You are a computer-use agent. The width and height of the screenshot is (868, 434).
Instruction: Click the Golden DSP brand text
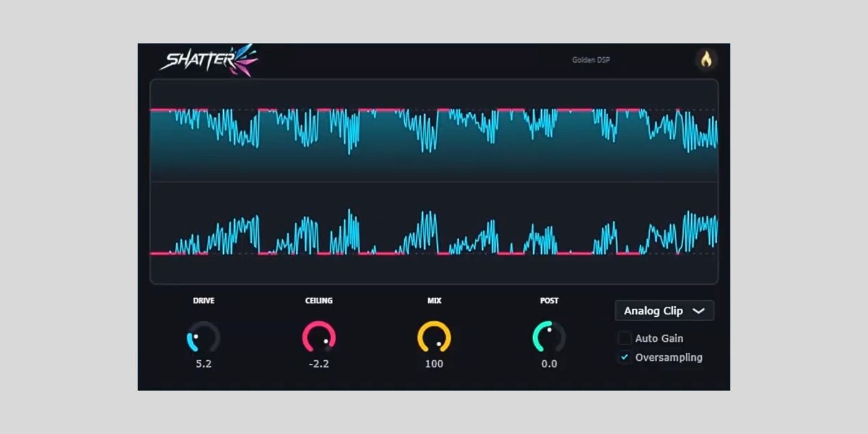tap(591, 60)
